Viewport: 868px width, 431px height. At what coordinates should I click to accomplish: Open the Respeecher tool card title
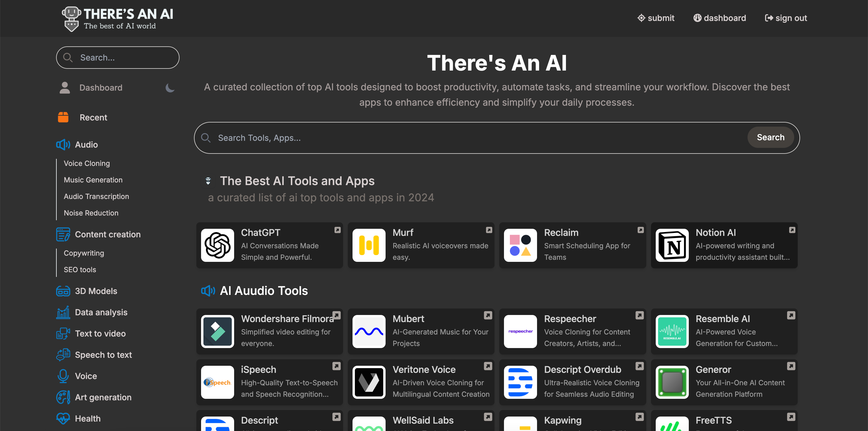[x=570, y=319]
